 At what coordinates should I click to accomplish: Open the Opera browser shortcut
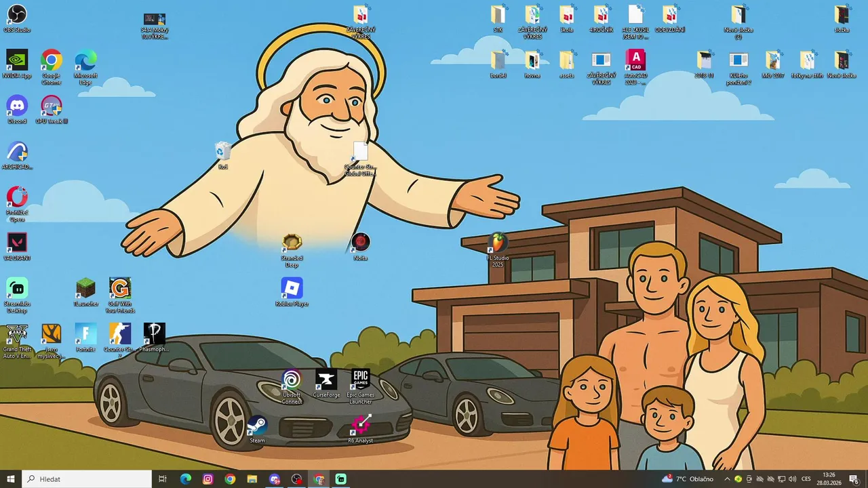[x=17, y=203]
